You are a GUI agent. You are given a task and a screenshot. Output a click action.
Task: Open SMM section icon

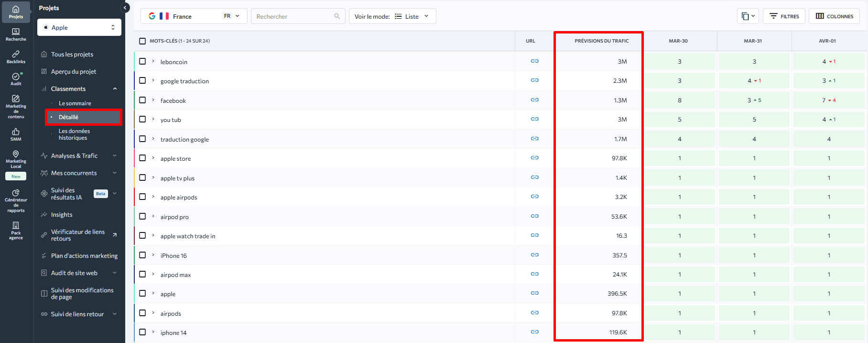pos(16,134)
